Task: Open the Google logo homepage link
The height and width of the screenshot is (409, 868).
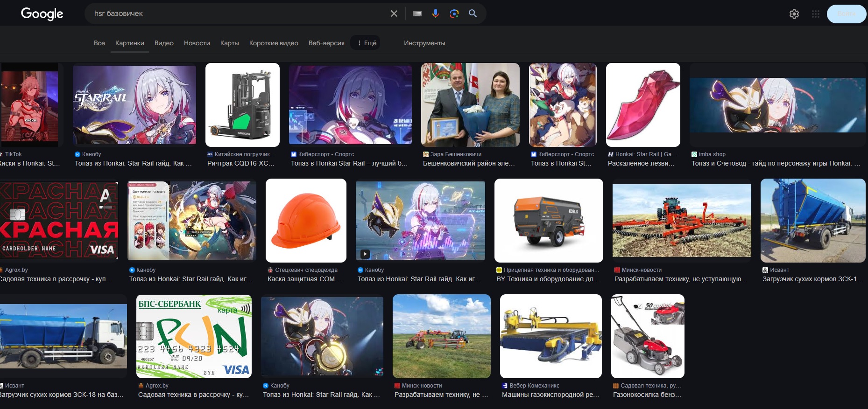Action: (x=42, y=14)
